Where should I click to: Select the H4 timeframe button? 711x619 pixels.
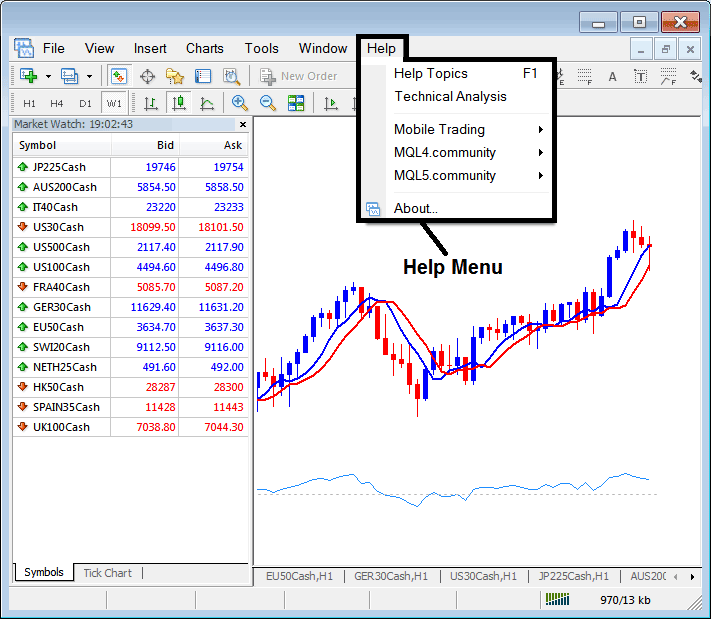click(57, 103)
